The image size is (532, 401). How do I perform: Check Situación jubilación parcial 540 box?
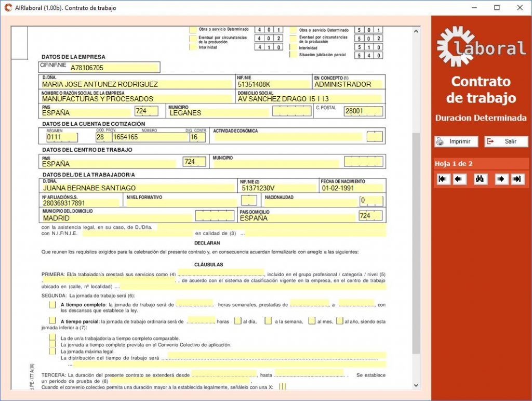293,55
